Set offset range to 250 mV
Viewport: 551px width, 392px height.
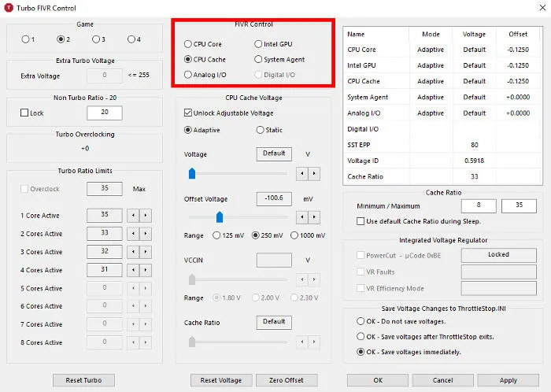pyautogui.click(x=256, y=235)
